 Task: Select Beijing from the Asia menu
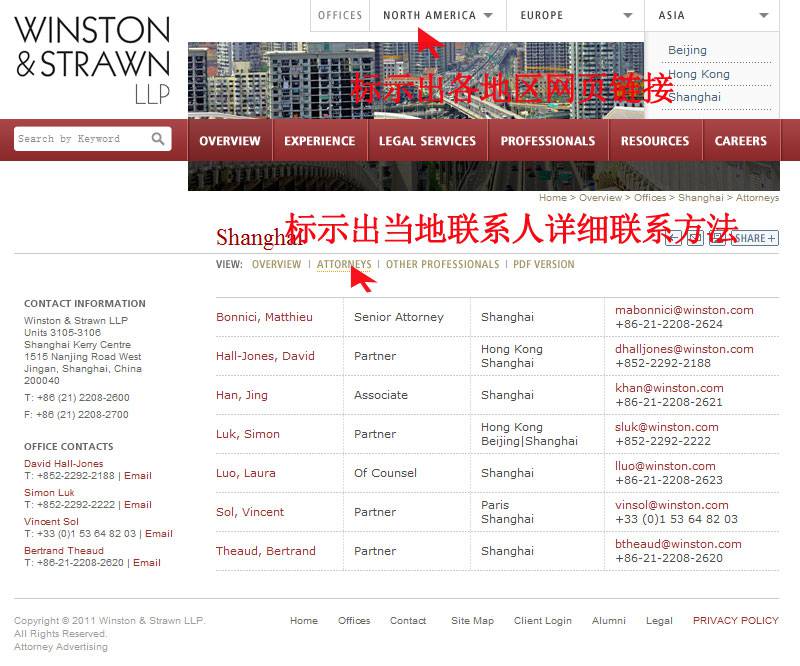pos(689,50)
